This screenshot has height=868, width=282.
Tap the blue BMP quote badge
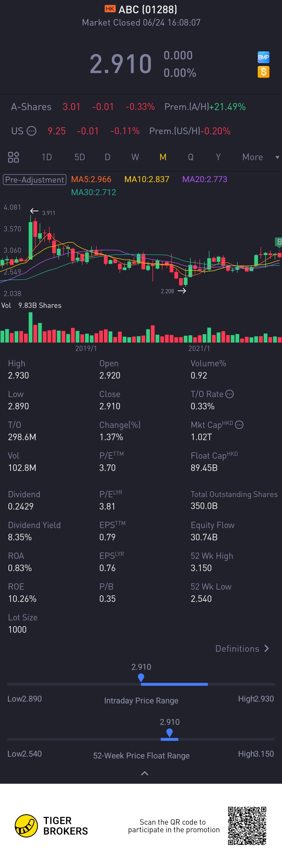coord(263,57)
